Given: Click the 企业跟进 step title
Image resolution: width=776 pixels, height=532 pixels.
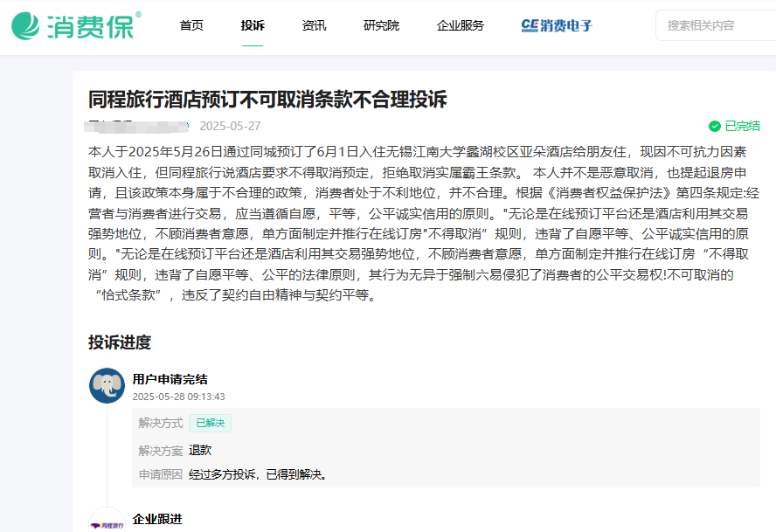Looking at the screenshot, I should click(x=157, y=519).
